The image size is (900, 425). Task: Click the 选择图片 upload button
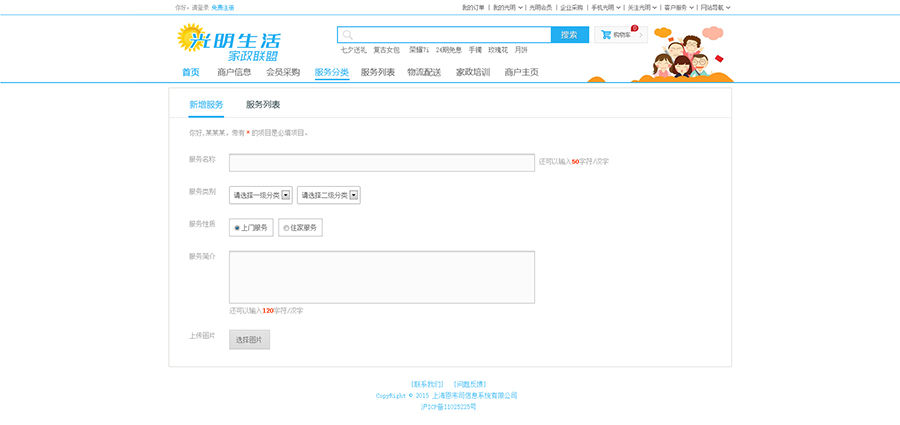click(x=249, y=340)
